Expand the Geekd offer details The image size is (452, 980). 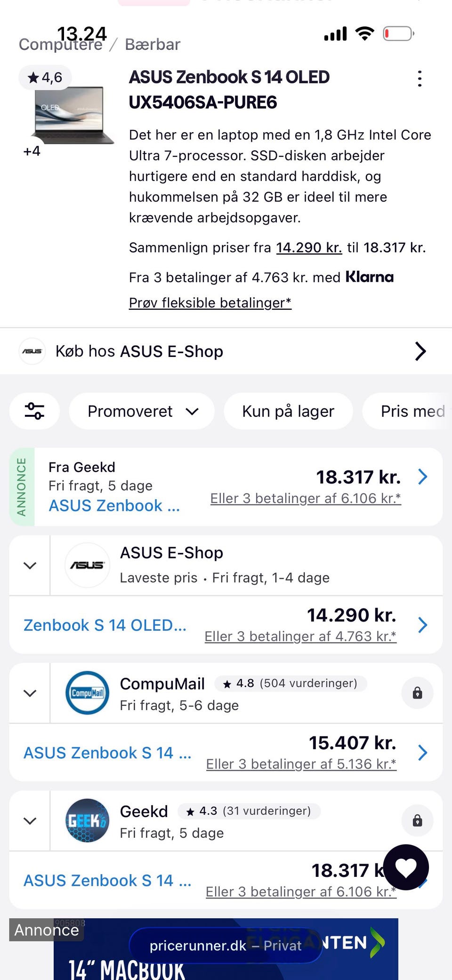tap(30, 821)
